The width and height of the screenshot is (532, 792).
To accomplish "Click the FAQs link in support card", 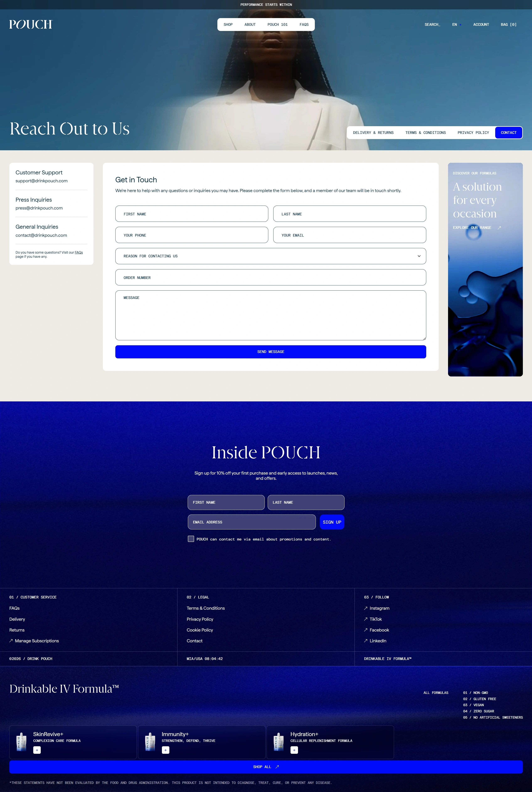I will [79, 252].
